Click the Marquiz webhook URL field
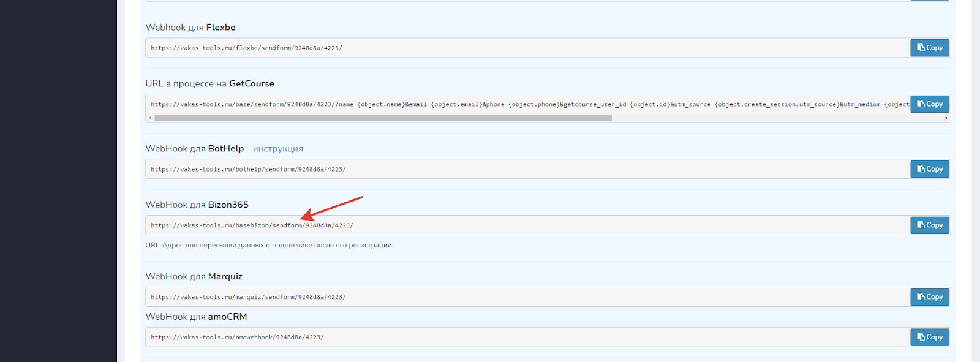The image size is (980, 362). point(527,297)
